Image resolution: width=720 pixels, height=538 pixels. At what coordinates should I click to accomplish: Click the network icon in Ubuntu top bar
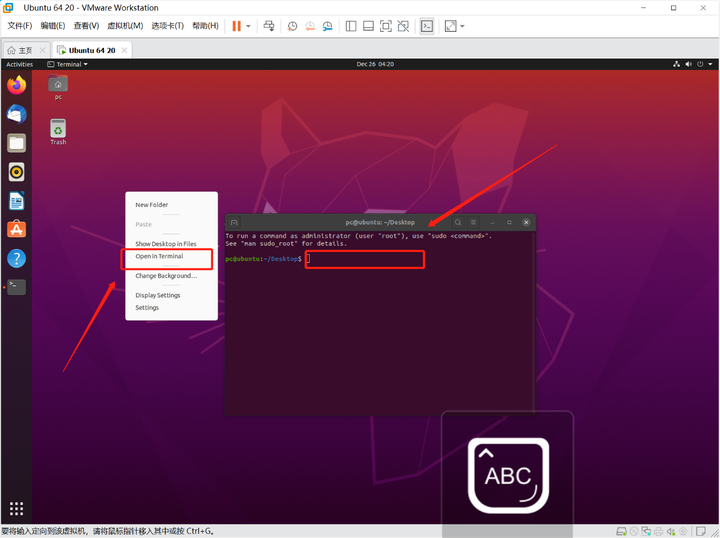(x=676, y=64)
